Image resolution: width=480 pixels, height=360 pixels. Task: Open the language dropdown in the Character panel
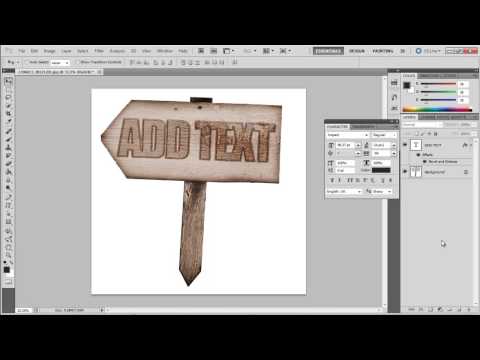(344, 191)
